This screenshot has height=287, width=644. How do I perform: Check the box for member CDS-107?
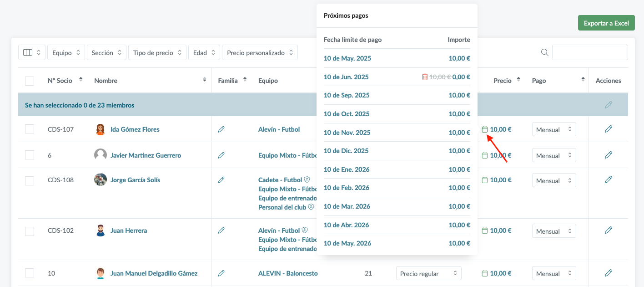(30, 129)
